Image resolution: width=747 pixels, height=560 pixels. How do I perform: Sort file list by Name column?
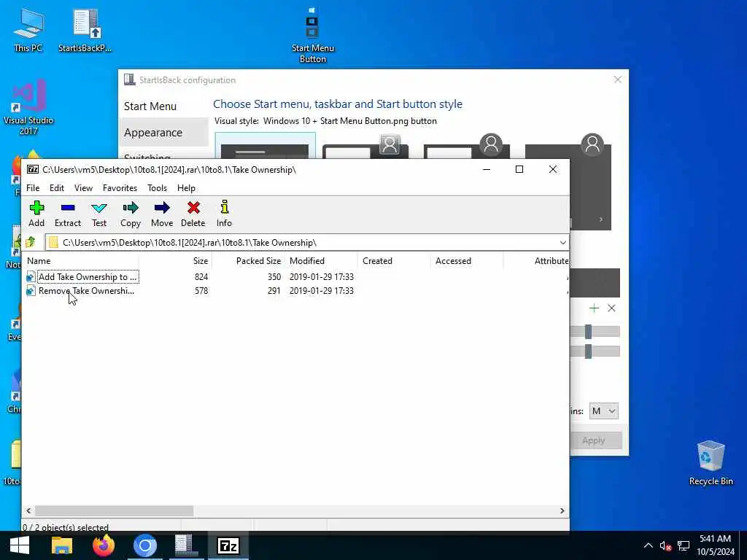[81, 261]
